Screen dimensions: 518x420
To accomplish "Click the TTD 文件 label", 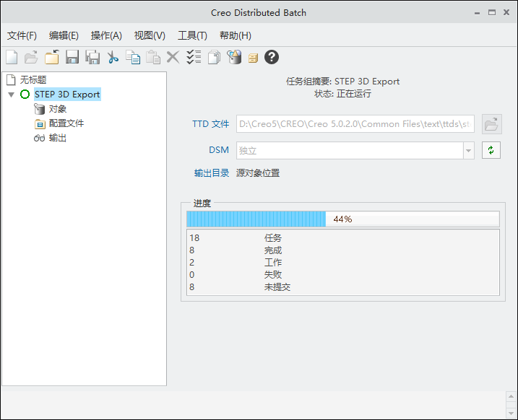I will click(x=210, y=124).
